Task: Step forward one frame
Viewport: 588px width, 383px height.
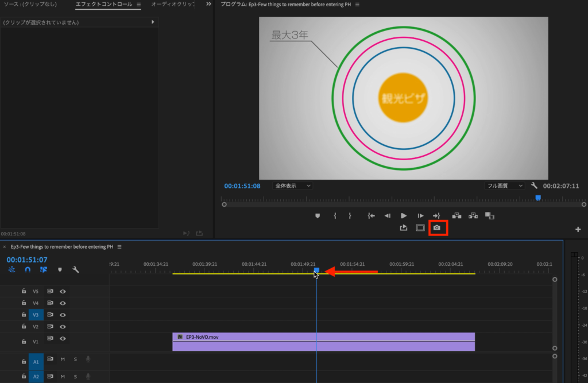Action: [420, 216]
